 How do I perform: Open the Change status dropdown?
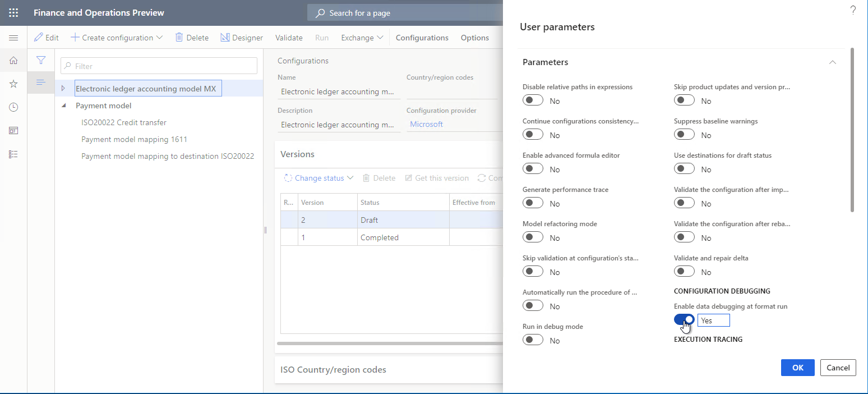318,177
